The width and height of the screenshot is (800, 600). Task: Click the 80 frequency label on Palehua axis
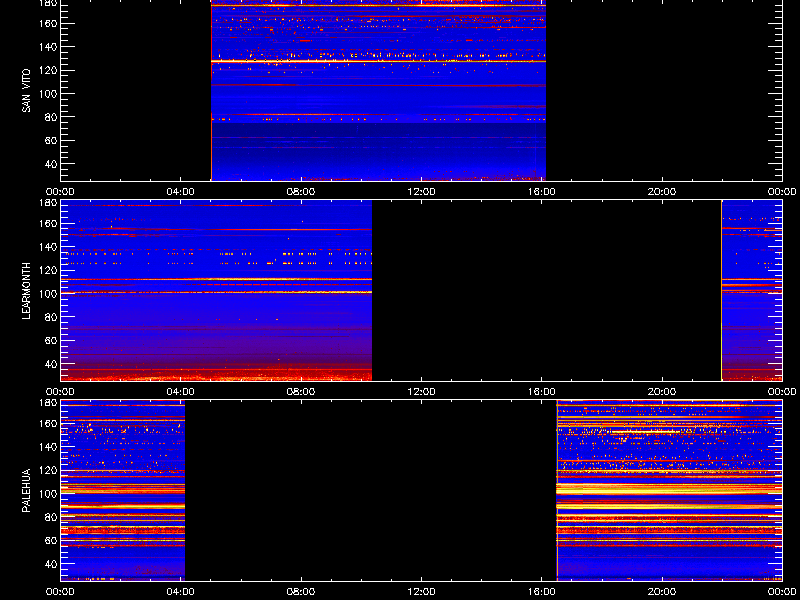pos(52,517)
